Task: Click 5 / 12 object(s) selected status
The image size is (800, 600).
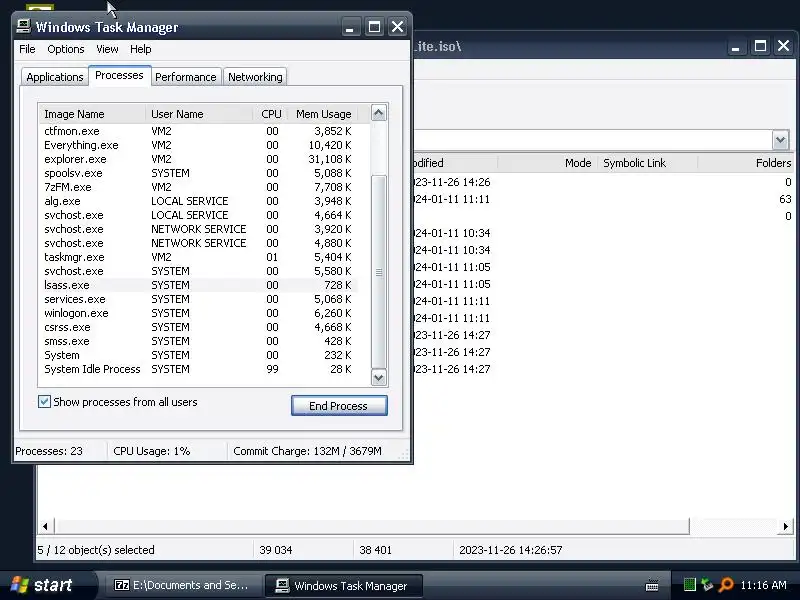Action: pos(96,550)
